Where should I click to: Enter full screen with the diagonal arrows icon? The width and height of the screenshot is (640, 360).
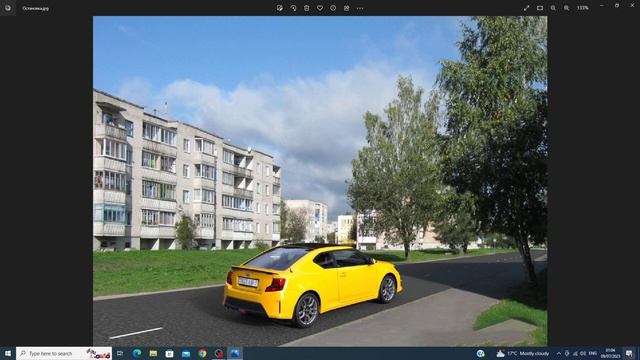(527, 8)
